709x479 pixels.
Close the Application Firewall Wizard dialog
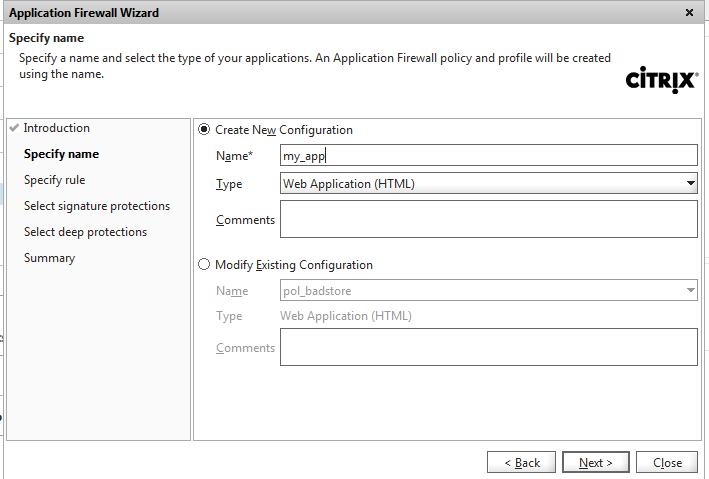(x=689, y=13)
